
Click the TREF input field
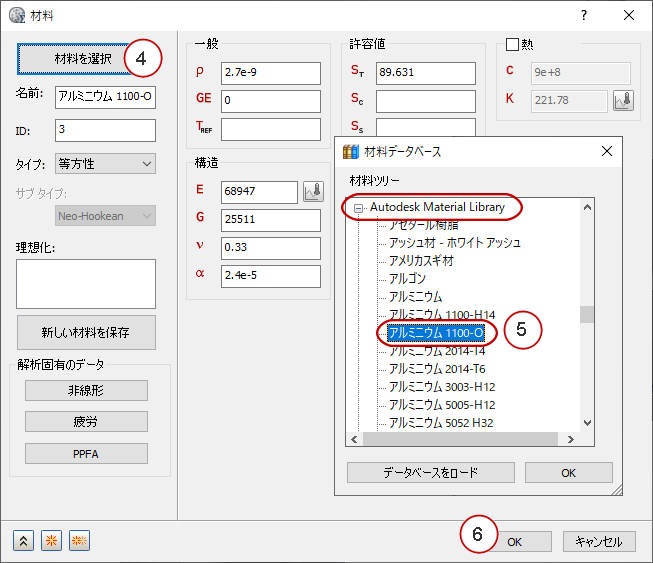coord(271,129)
